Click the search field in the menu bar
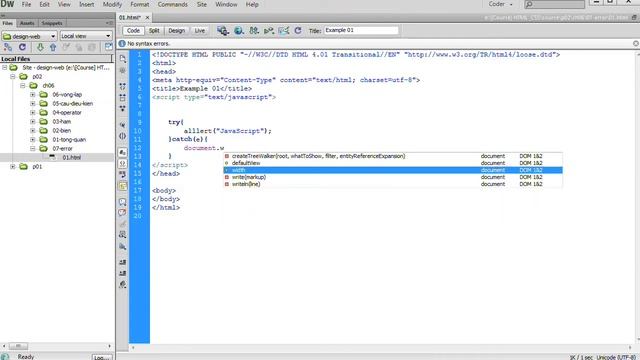This screenshot has height=360, width=640. [x=554, y=4]
